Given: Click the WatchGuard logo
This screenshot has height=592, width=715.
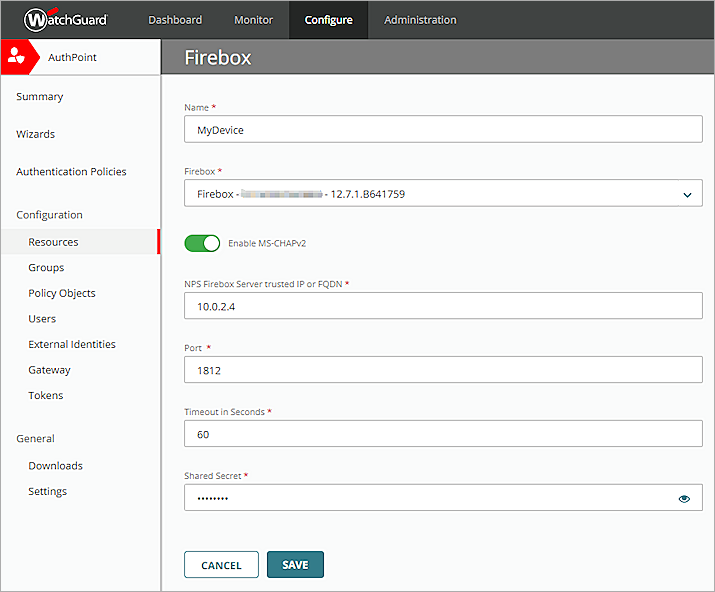Looking at the screenshot, I should [65, 19].
